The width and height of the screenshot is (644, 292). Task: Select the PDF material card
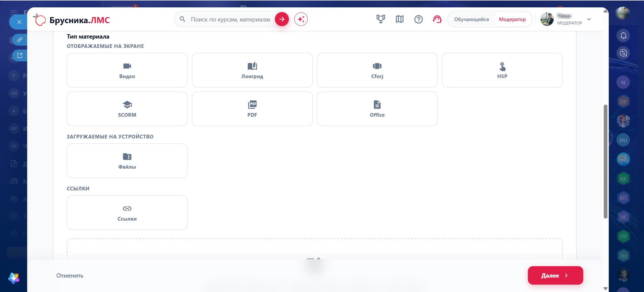[x=252, y=109]
